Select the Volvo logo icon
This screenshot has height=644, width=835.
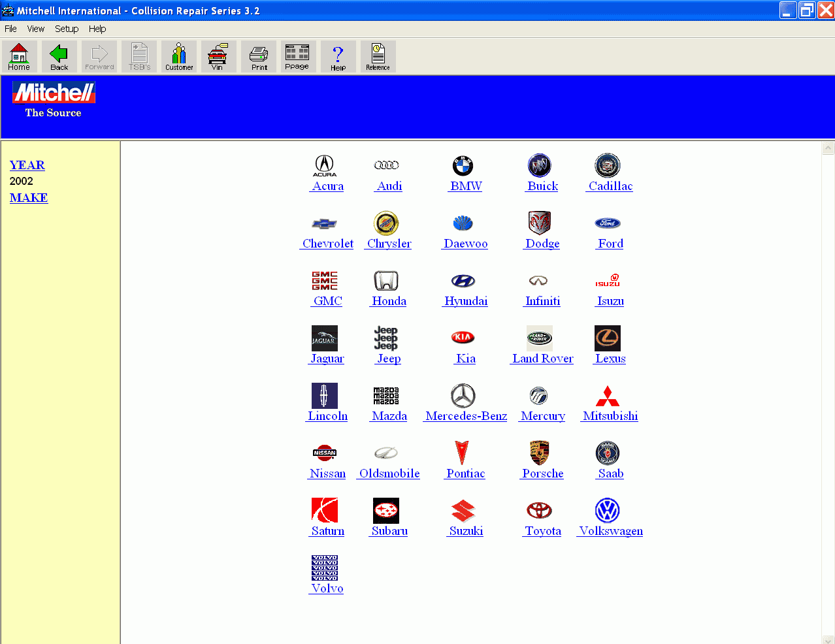(x=325, y=568)
